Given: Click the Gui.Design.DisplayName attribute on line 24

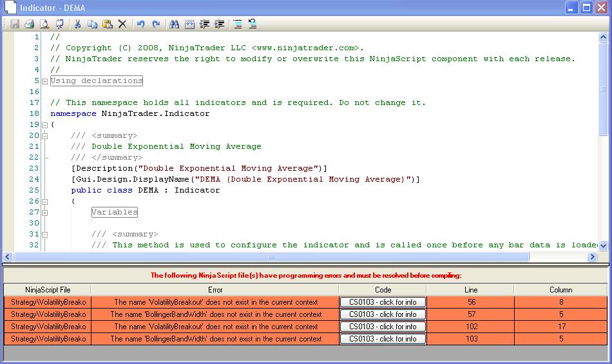Looking at the screenshot, I should pos(245,179).
